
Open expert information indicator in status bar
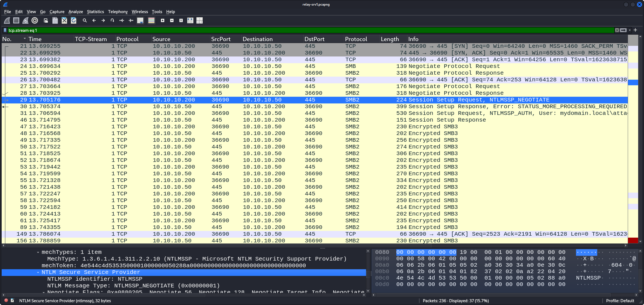click(6, 301)
